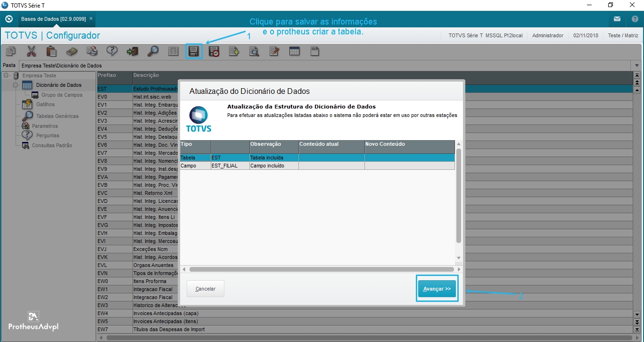This screenshot has height=342, width=644.
Task: Click the jump-to-bottom arrow of the main table scrollbar
Action: [637, 329]
